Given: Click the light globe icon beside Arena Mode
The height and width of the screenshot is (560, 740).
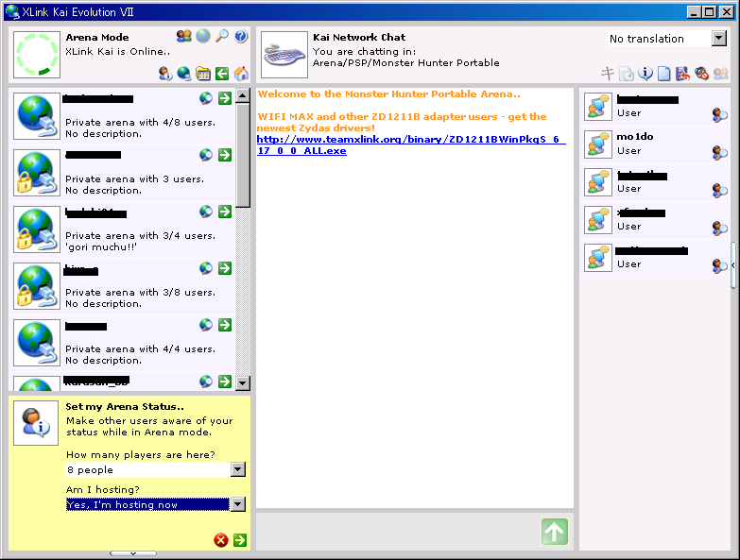Looking at the screenshot, I should pyautogui.click(x=203, y=36).
